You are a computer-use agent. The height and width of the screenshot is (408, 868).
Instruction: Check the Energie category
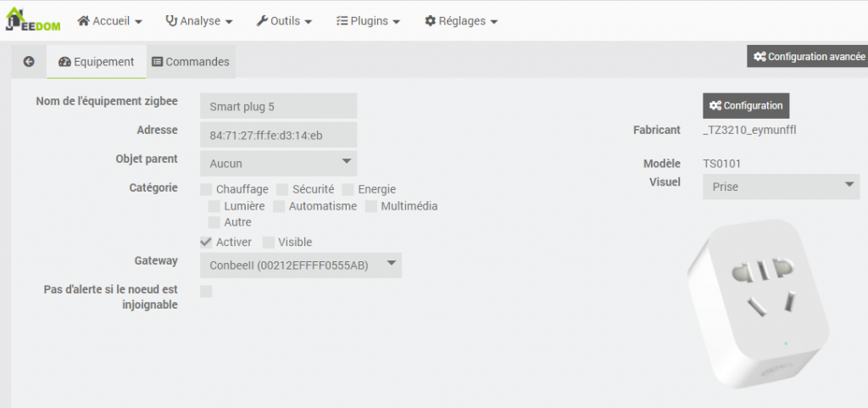pos(348,190)
